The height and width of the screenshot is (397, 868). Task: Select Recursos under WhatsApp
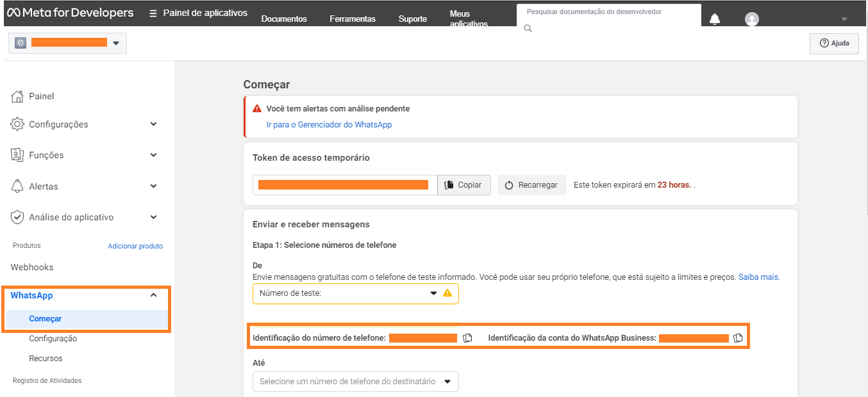tap(46, 359)
